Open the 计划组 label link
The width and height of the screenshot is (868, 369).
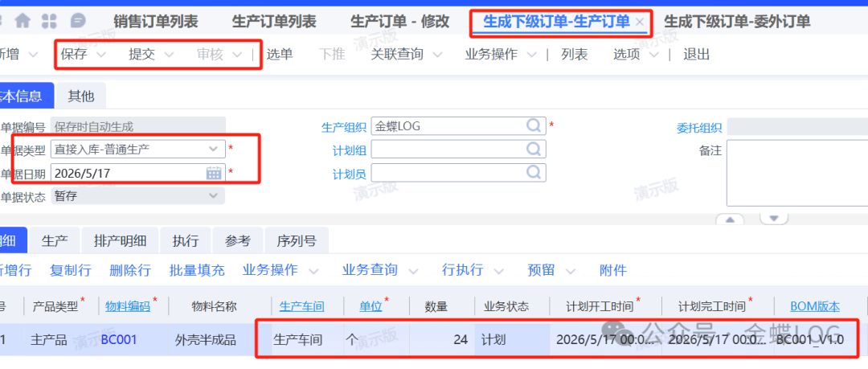[x=350, y=150]
